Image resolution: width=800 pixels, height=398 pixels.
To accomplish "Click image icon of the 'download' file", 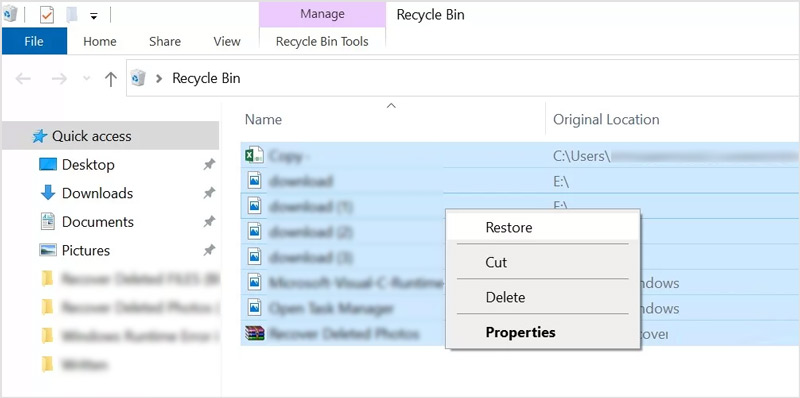I will (x=254, y=180).
